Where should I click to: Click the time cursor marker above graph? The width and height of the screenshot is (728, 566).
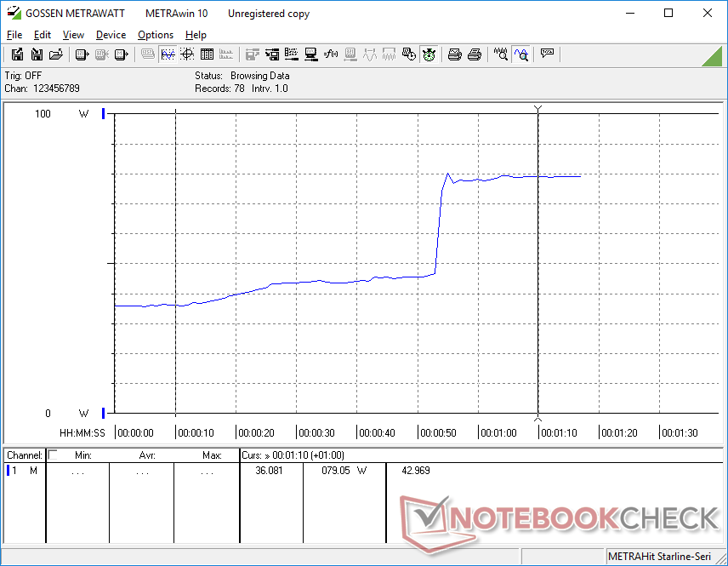point(537,109)
